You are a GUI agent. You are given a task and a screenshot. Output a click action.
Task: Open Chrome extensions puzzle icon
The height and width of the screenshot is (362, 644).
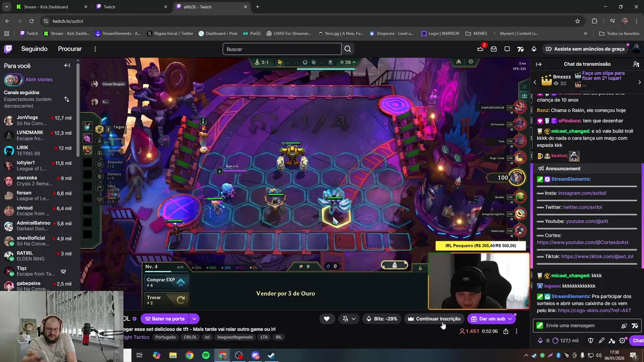coord(595,21)
